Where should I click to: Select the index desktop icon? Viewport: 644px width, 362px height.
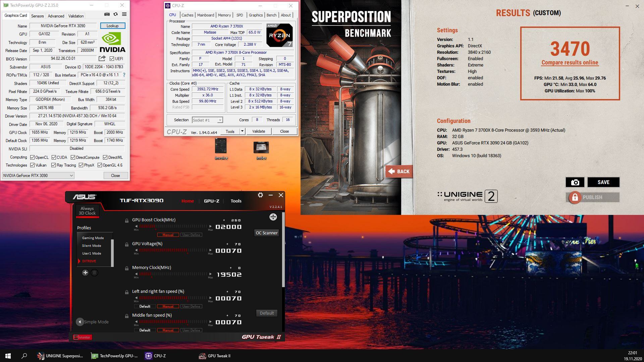pyautogui.click(x=261, y=150)
